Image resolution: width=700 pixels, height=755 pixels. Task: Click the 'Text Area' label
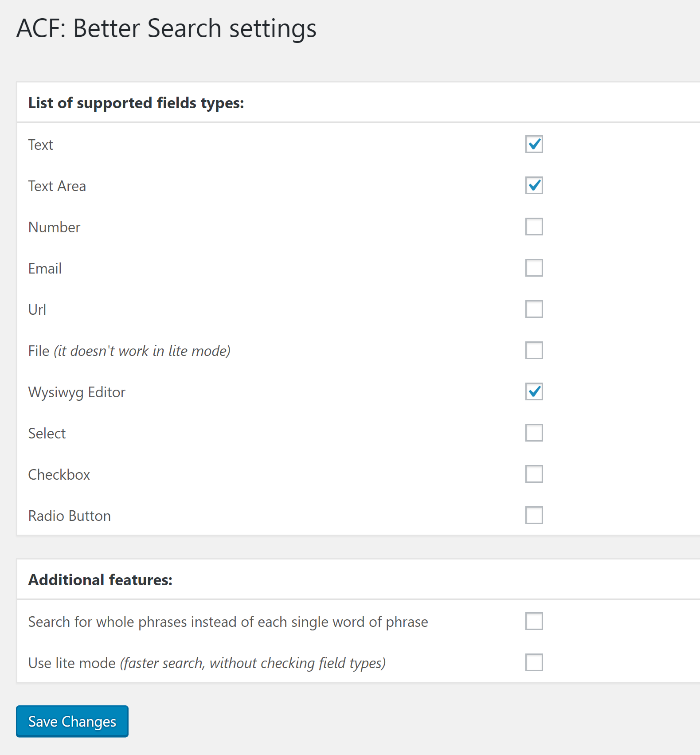pyautogui.click(x=57, y=186)
